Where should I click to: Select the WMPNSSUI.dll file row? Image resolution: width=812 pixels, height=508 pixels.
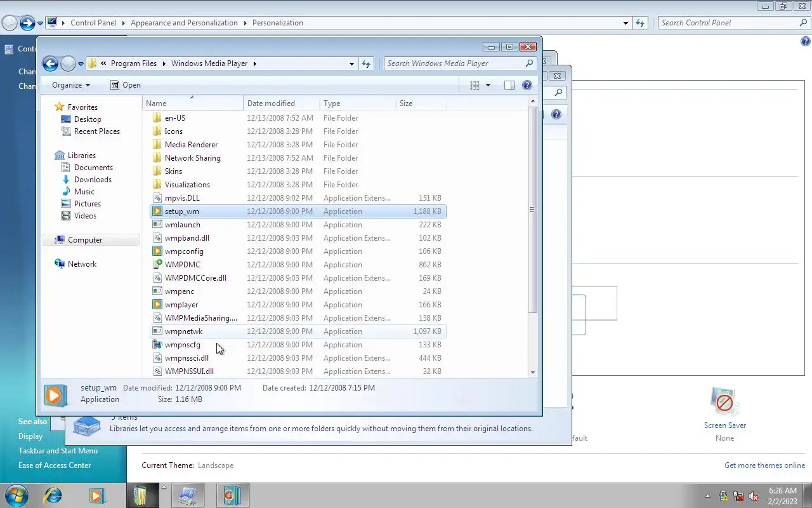pyautogui.click(x=298, y=371)
